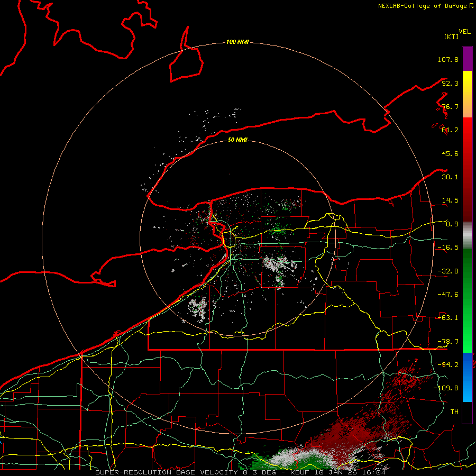Click the [KT] units label
The image size is (476, 476).
(x=451, y=36)
